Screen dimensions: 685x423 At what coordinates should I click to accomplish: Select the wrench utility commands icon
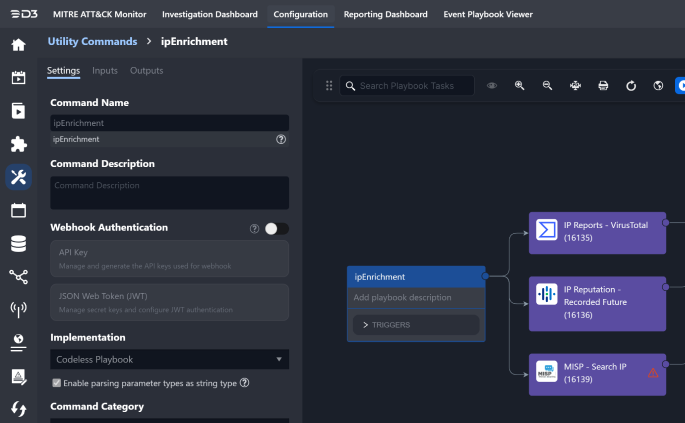[x=18, y=177]
